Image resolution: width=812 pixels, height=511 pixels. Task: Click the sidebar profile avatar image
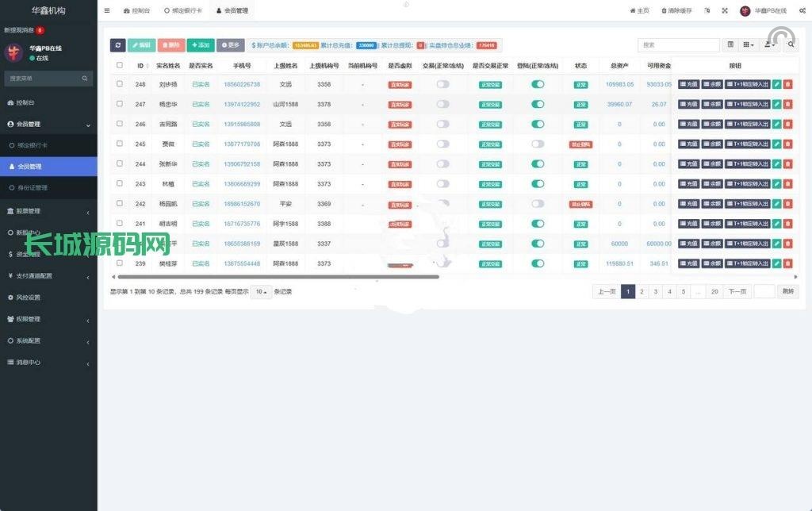pos(13,52)
